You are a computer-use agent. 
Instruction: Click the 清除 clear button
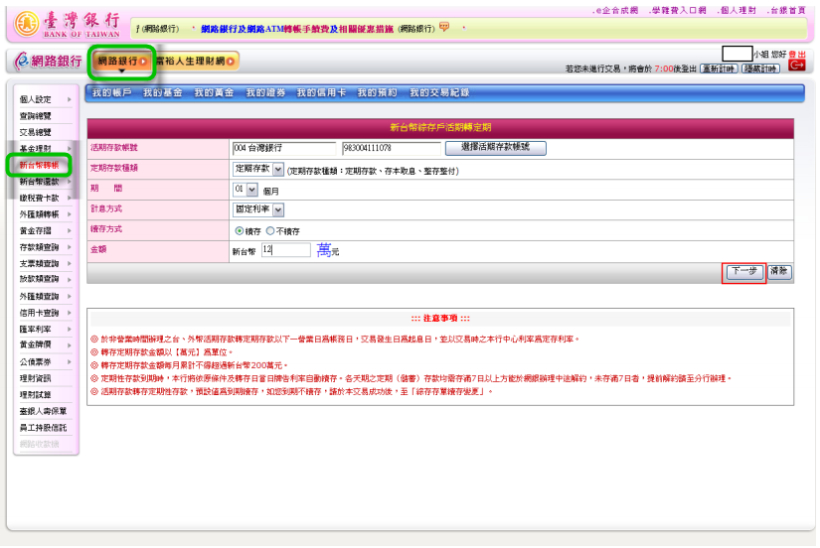coord(779,272)
